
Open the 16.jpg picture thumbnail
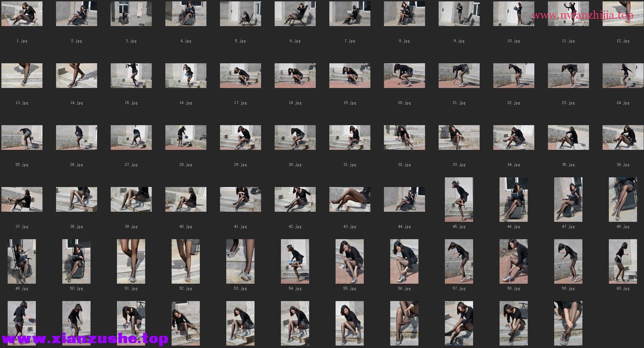tap(186, 75)
